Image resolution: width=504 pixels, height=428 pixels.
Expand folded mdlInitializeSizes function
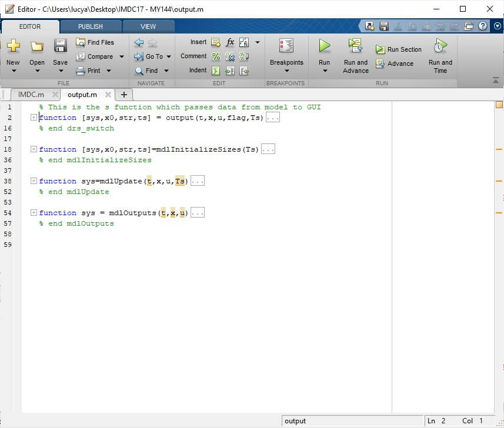pos(34,149)
